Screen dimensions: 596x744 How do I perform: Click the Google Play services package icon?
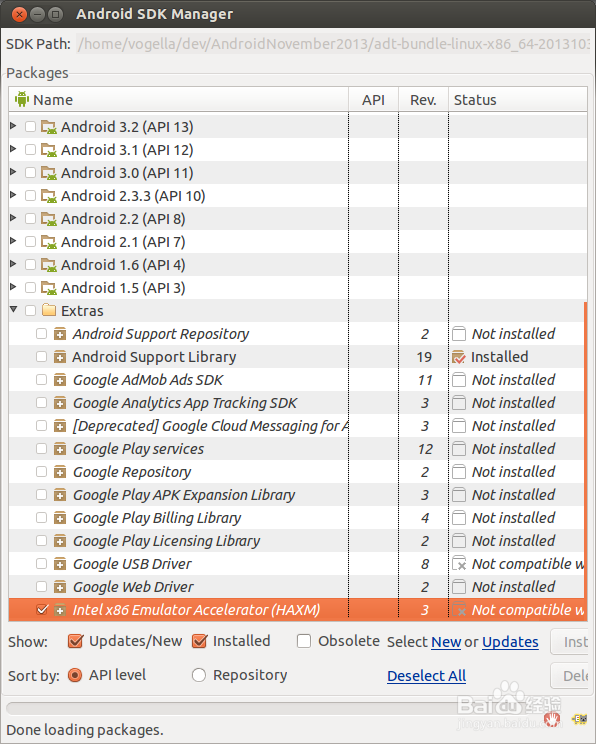60,449
